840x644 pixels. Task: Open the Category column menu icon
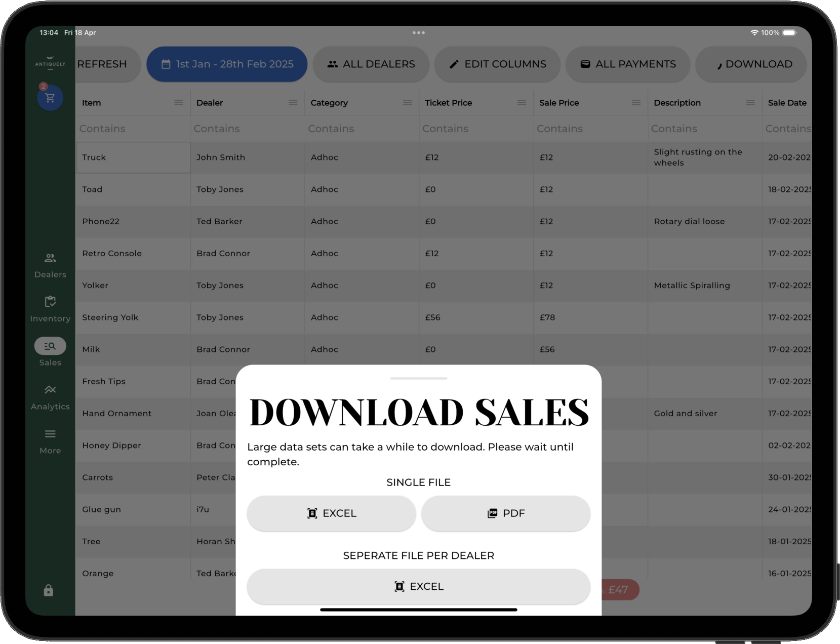(408, 103)
